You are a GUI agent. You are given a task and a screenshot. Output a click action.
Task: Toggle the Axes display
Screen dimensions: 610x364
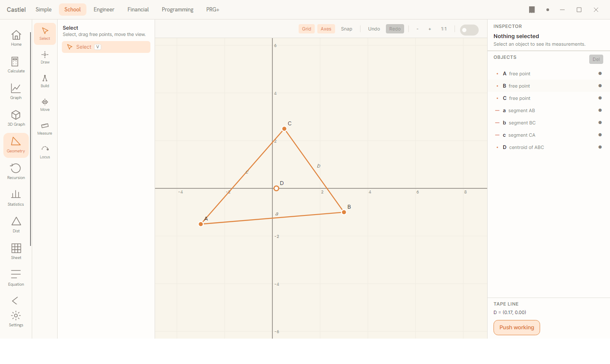tap(326, 29)
